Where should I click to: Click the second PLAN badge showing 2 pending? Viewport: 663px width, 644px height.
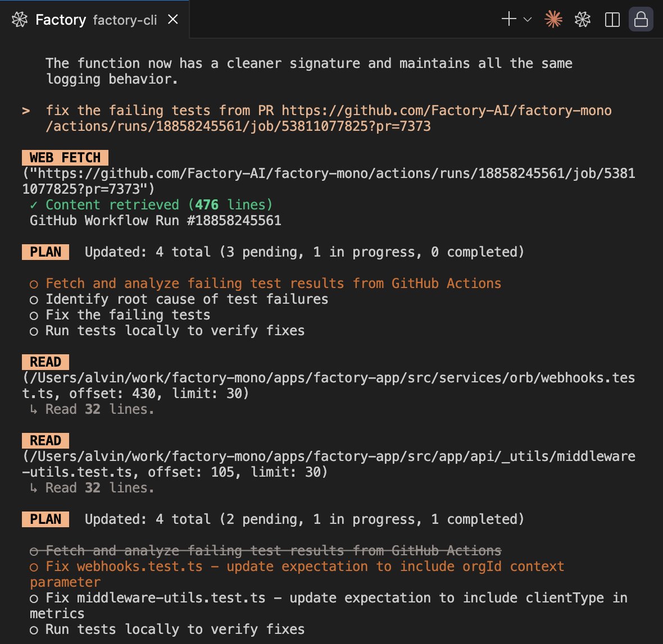point(46,519)
